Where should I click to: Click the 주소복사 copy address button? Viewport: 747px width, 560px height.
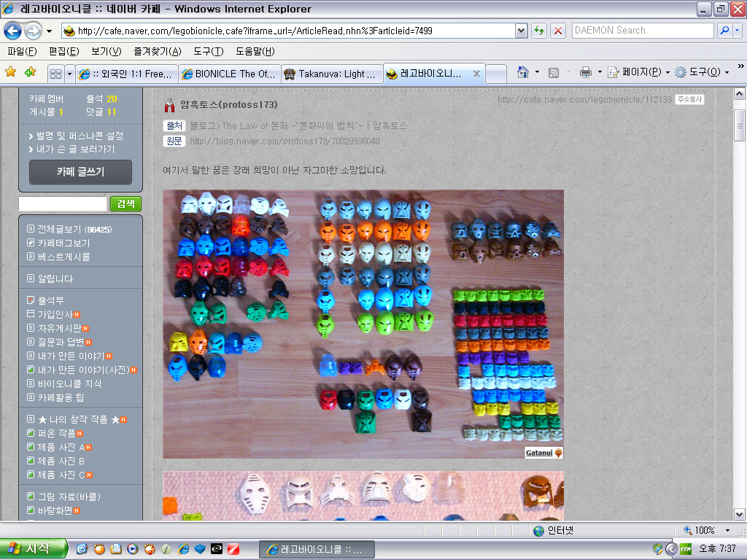(689, 99)
